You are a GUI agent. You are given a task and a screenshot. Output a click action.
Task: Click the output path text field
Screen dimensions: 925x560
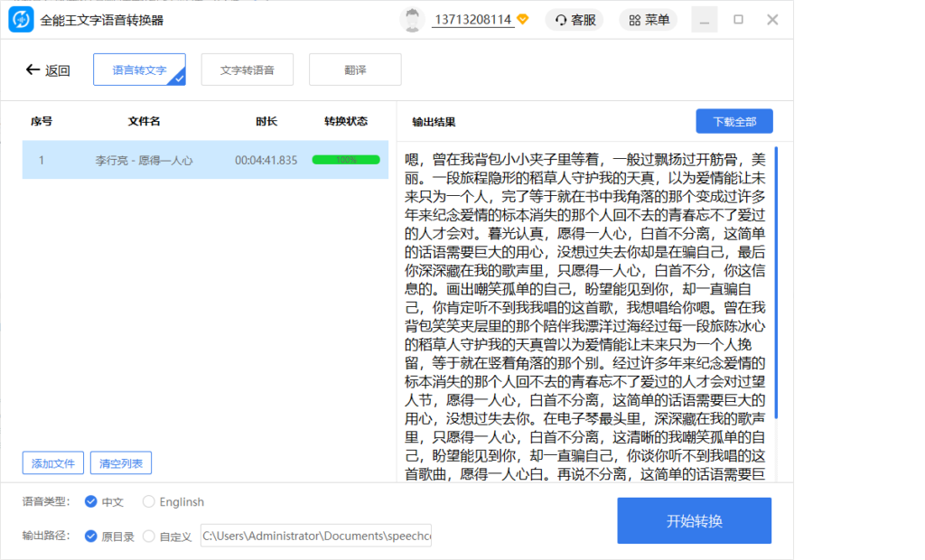[316, 536]
